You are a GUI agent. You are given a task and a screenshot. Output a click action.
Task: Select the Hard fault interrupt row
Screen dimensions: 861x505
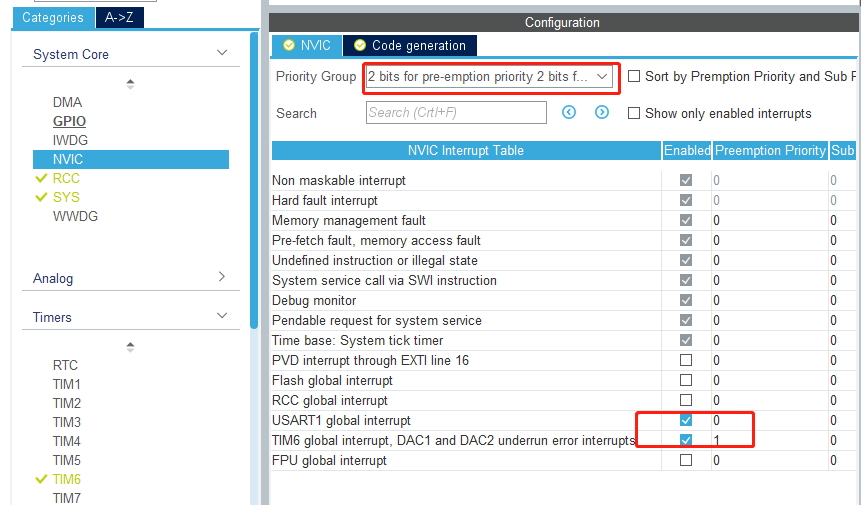click(325, 200)
